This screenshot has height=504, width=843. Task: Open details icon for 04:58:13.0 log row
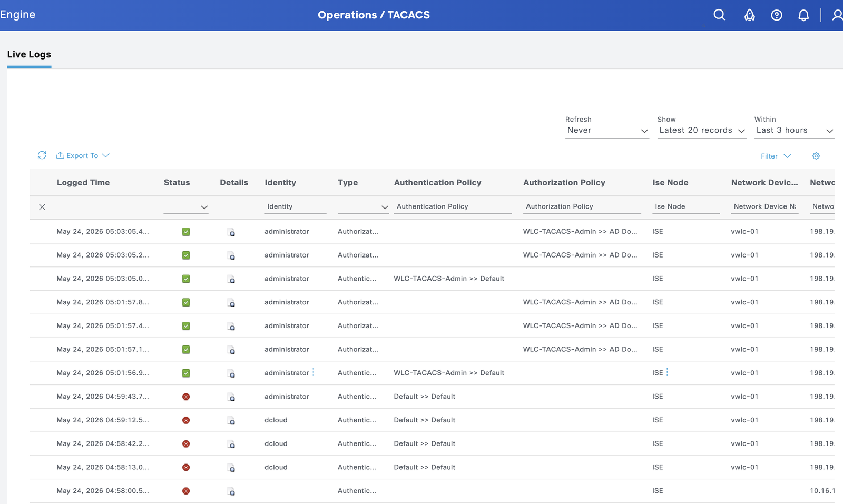(231, 468)
